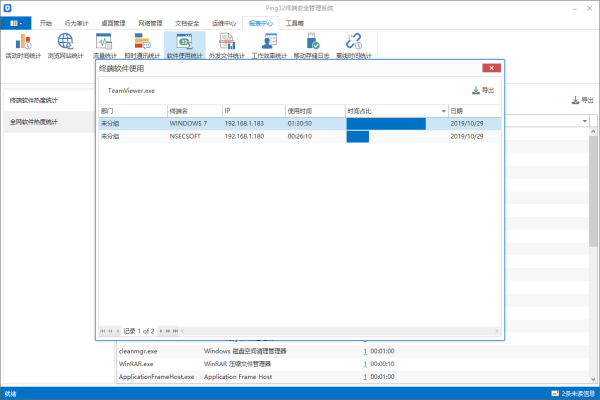The image size is (600, 400).
Task: Open 外发文件统计 icon
Action: click(x=226, y=45)
